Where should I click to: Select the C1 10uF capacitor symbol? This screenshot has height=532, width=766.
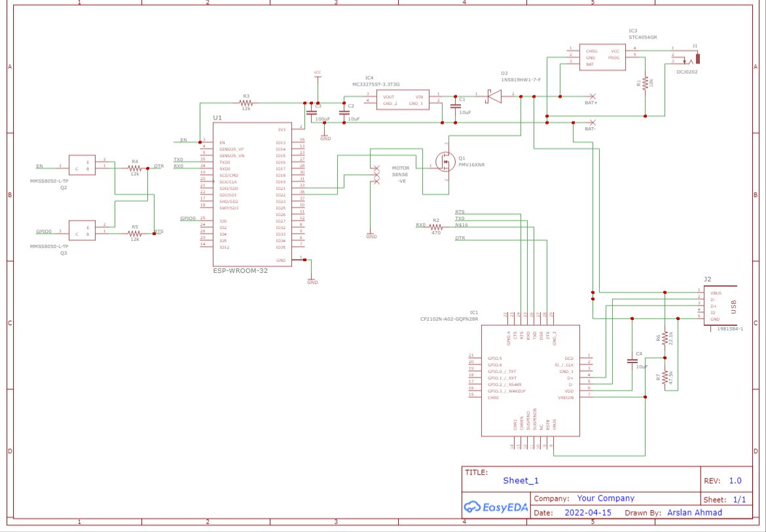[455, 106]
